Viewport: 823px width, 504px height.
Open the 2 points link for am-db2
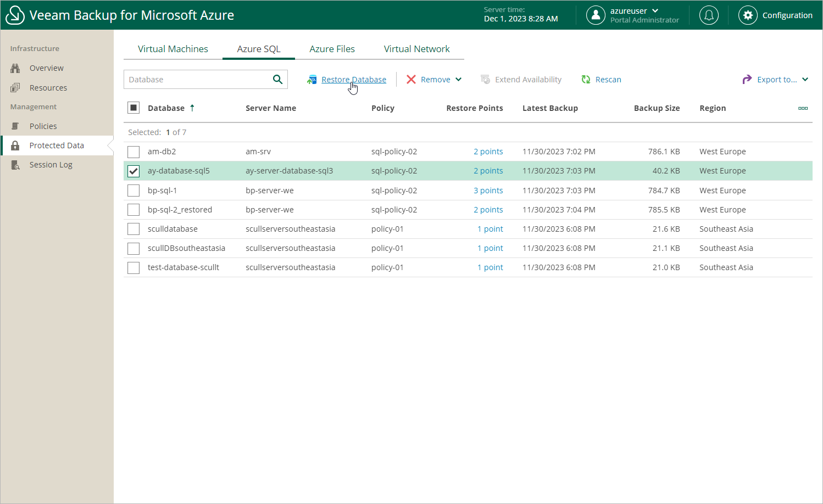click(x=488, y=152)
